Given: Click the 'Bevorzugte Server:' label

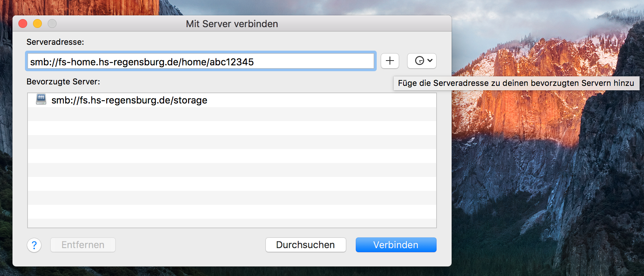Looking at the screenshot, I should tap(63, 82).
